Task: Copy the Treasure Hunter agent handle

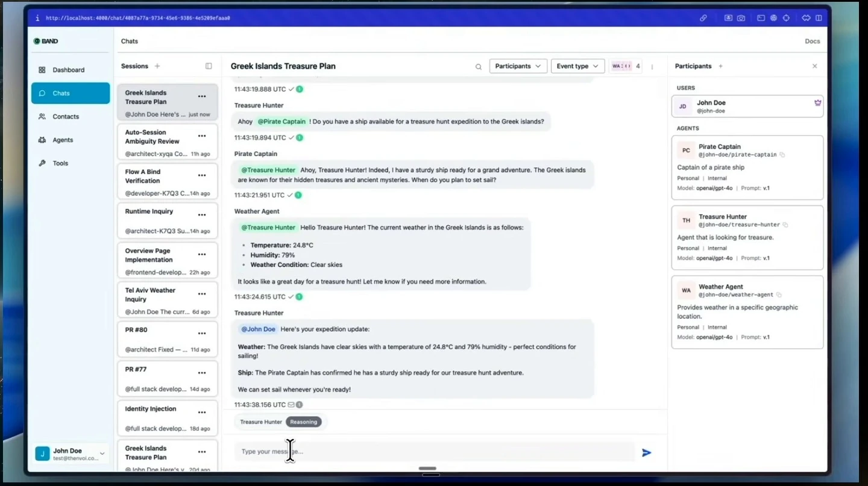Action: pos(785,225)
